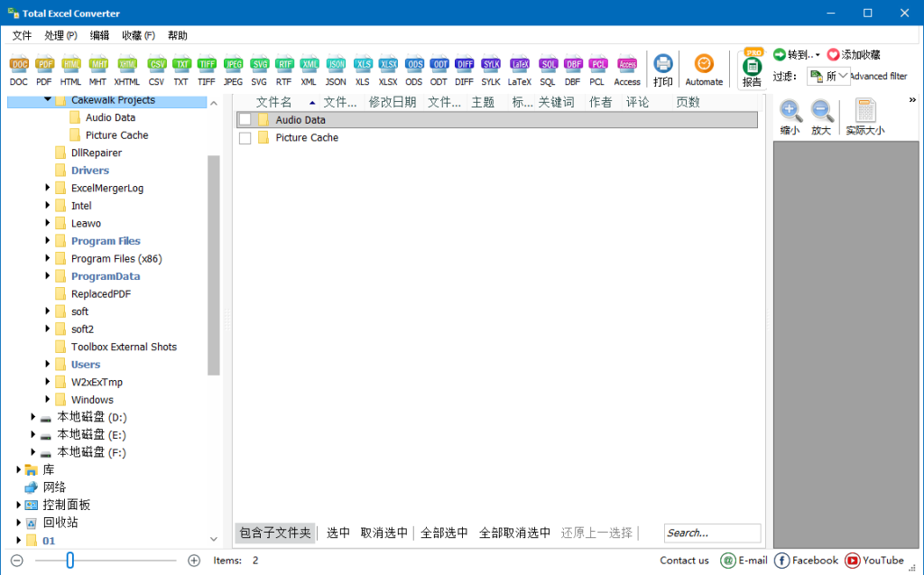This screenshot has height=575, width=924.
Task: Open the 文件 menu
Action: tap(22, 35)
